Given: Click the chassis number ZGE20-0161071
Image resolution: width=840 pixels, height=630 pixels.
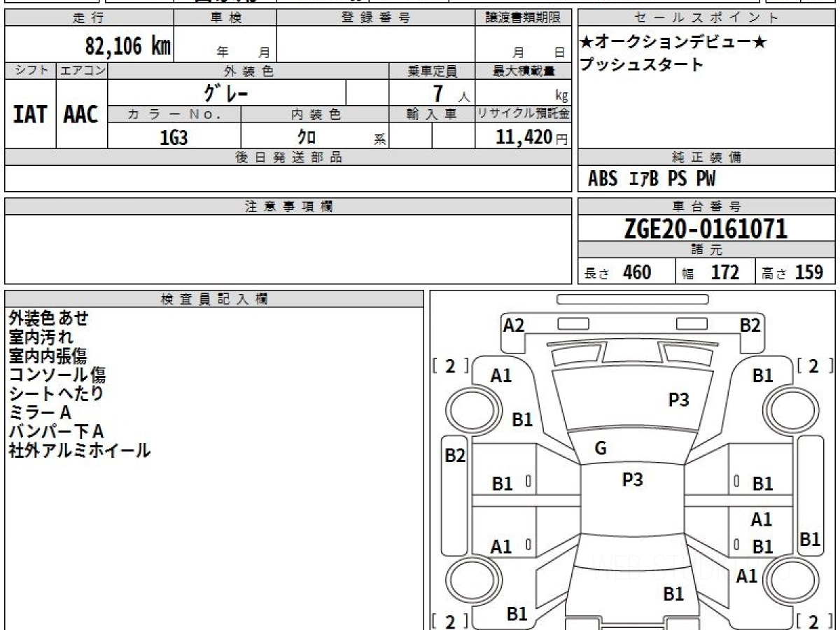Looking at the screenshot, I should (x=706, y=229).
